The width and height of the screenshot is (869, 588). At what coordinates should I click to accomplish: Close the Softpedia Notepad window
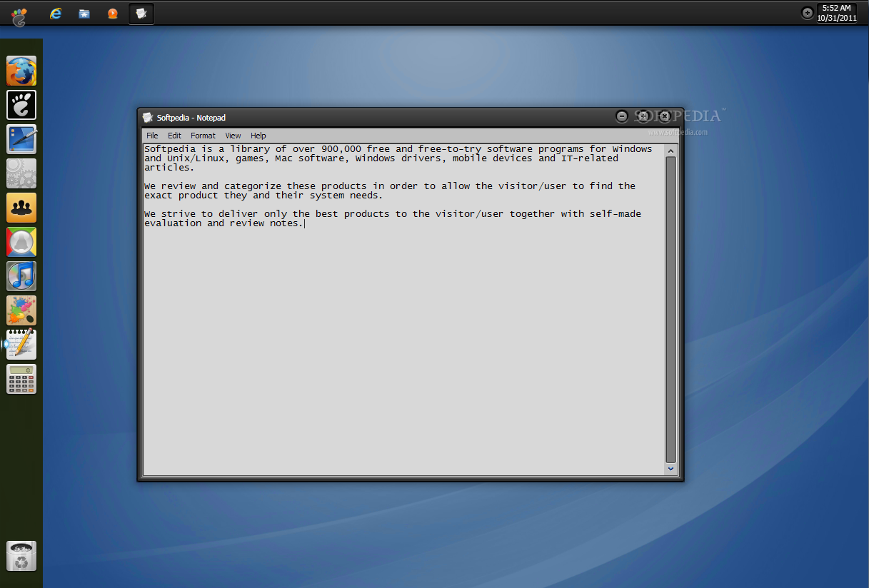pos(665,116)
